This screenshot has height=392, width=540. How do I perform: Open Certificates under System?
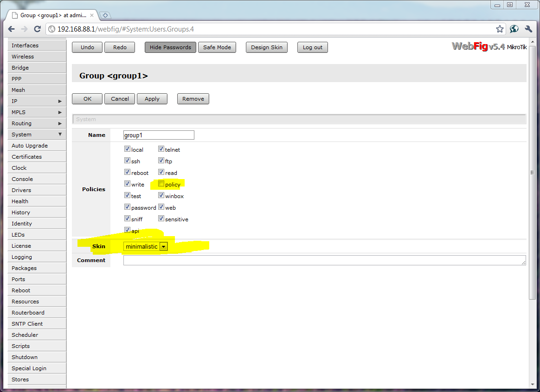37,157
